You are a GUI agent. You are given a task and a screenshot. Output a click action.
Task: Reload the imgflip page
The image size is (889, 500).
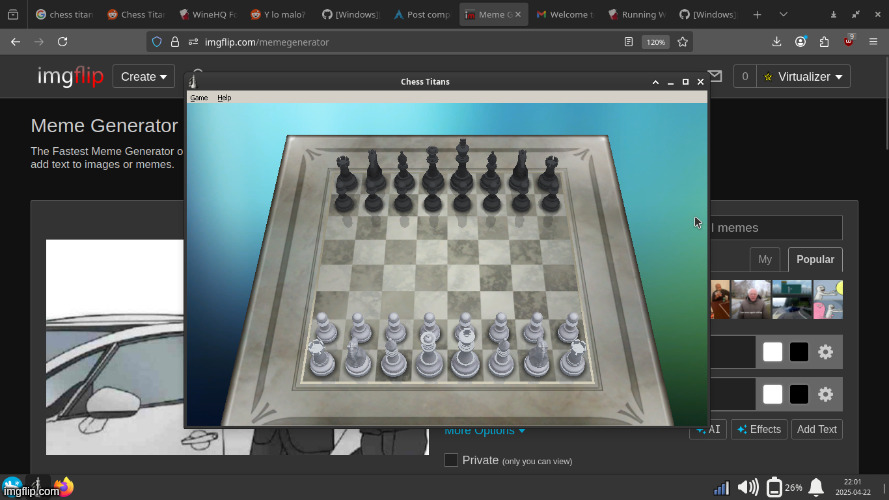pyautogui.click(x=62, y=42)
